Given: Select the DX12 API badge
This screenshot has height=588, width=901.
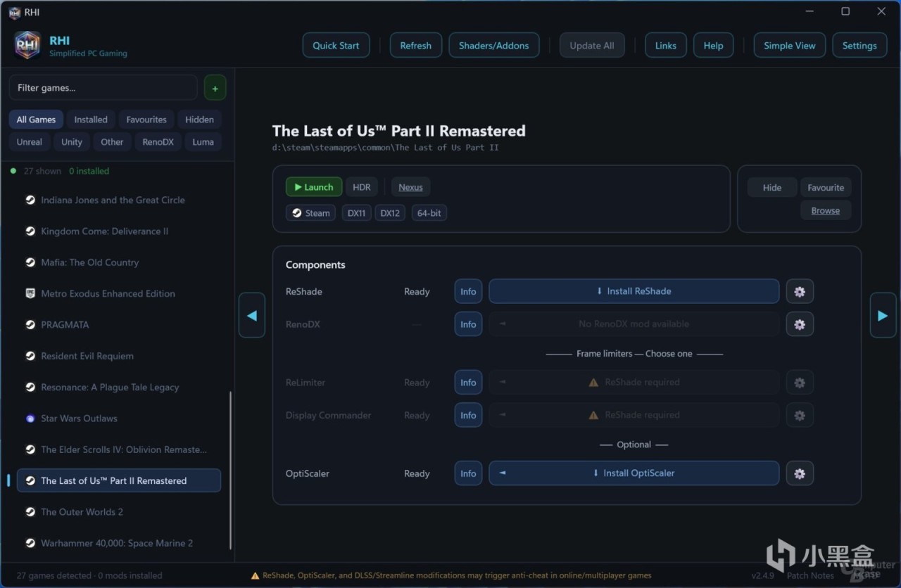Looking at the screenshot, I should (390, 212).
